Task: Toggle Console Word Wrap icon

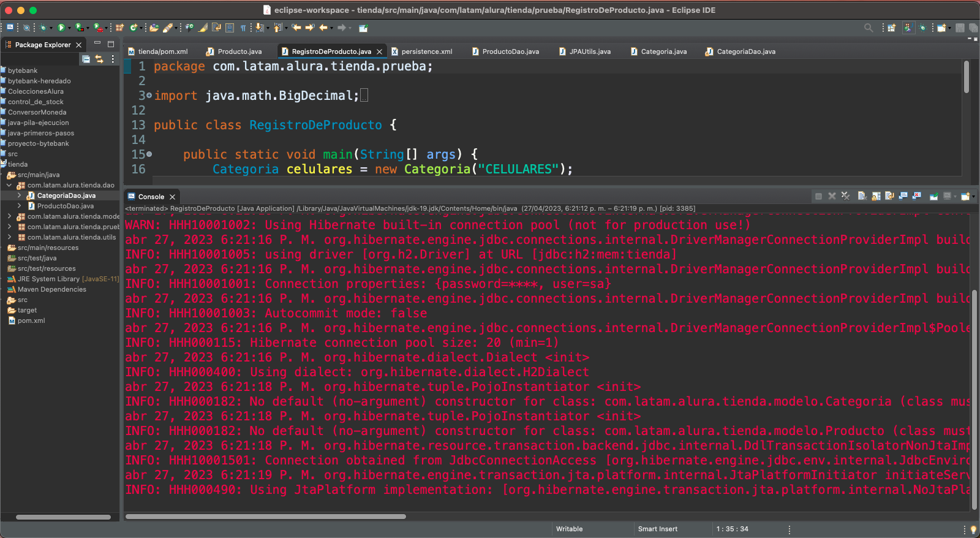Action: (x=889, y=196)
